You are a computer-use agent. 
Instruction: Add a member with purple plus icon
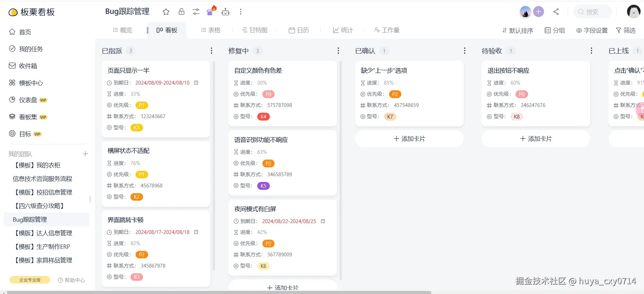coord(539,12)
